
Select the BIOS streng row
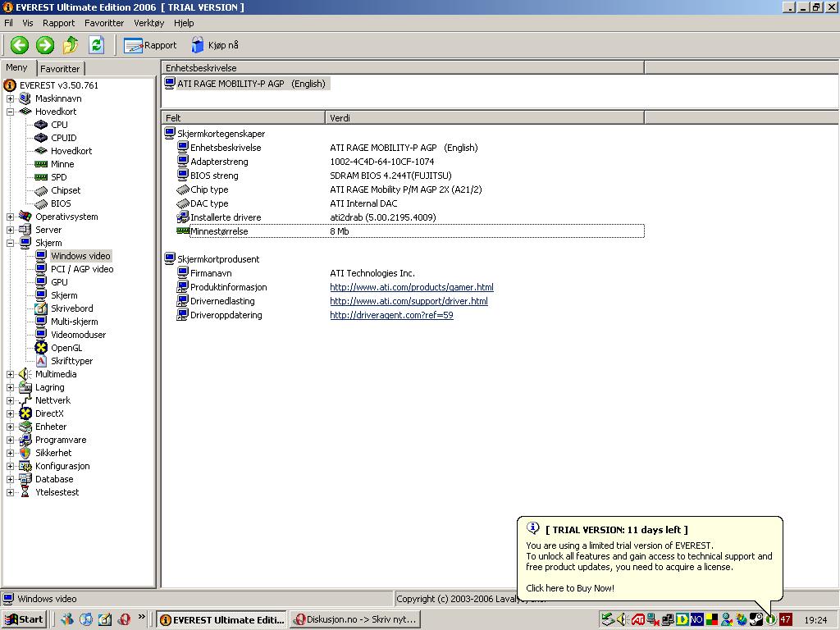tap(410, 176)
